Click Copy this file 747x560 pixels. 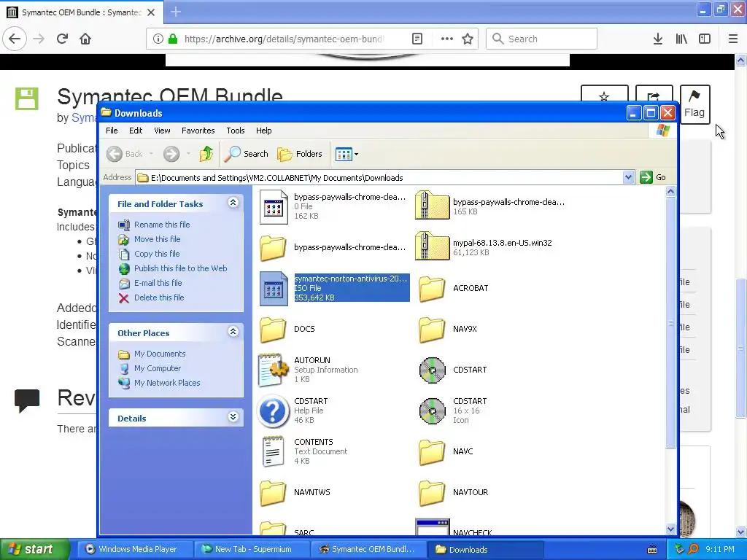pos(157,254)
